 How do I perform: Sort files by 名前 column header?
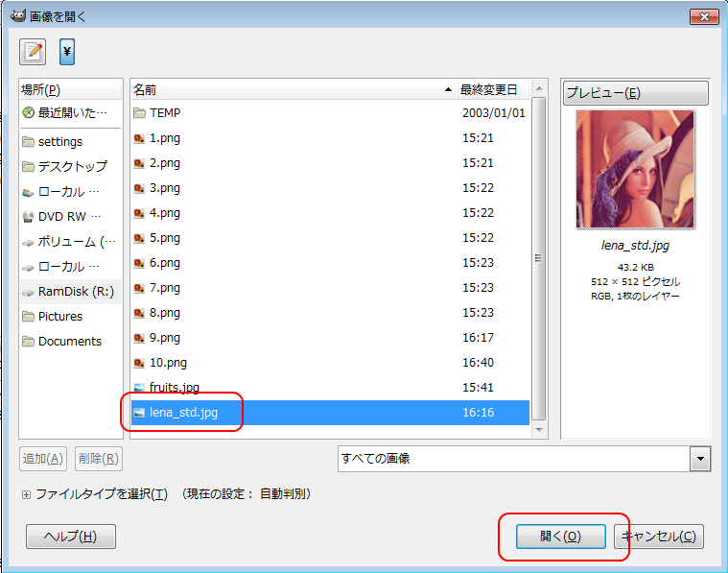pyautogui.click(x=294, y=89)
